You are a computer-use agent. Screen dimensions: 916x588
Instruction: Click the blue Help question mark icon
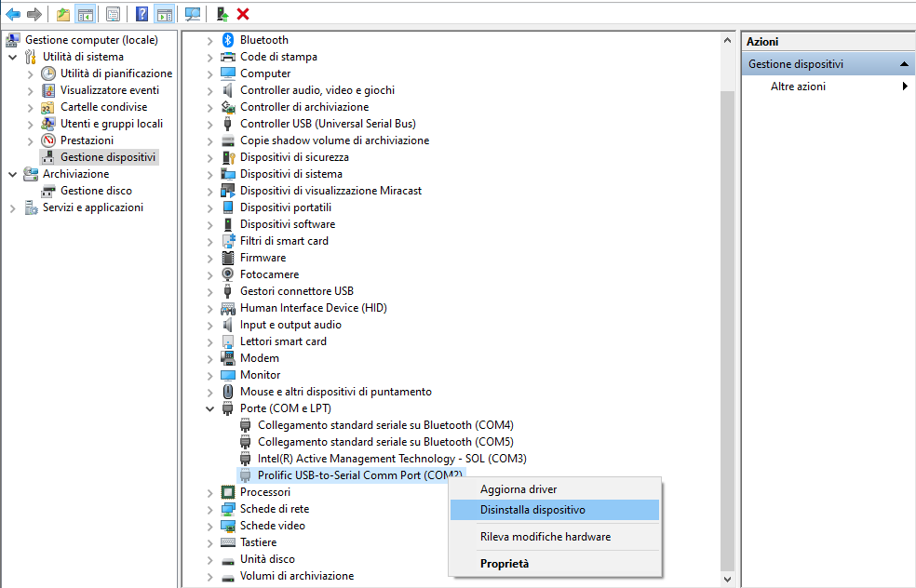coord(141,14)
